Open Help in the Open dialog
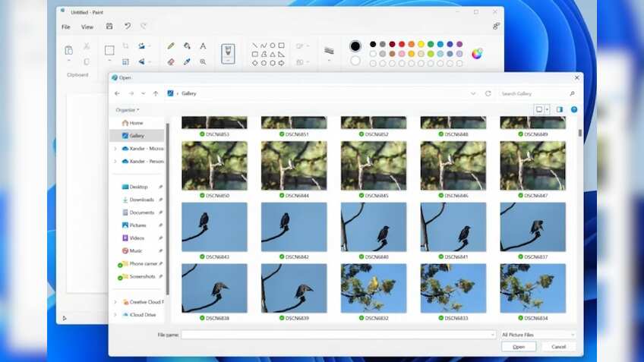The height and width of the screenshot is (362, 644). 574,109
